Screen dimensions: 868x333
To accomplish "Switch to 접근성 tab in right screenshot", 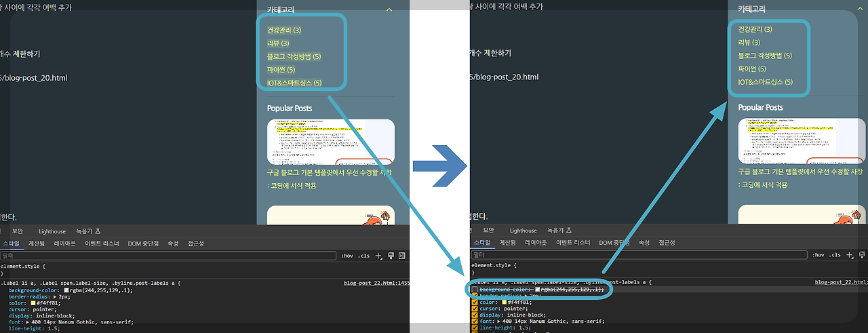I will (x=668, y=243).
